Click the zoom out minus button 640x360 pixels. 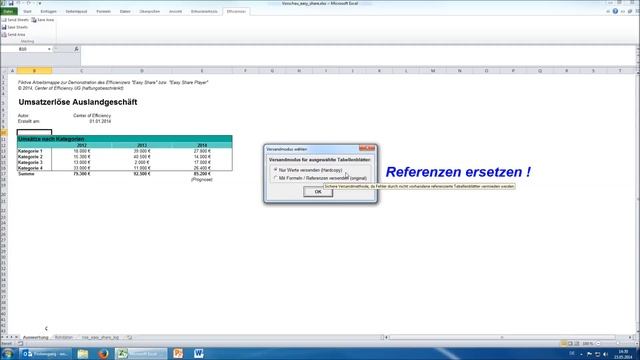point(598,344)
